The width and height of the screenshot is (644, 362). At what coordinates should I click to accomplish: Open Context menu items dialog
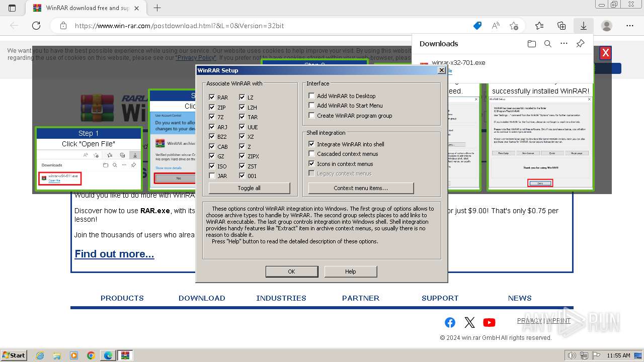[x=361, y=188]
